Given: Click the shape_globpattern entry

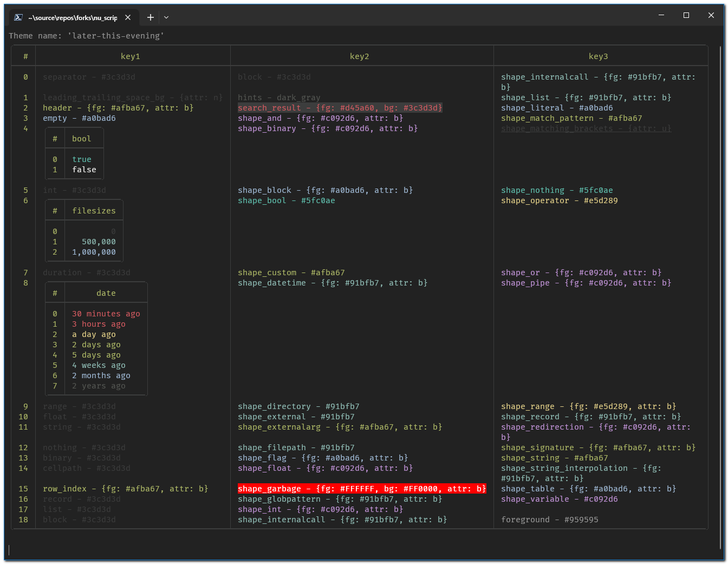Looking at the screenshot, I should [x=340, y=499].
